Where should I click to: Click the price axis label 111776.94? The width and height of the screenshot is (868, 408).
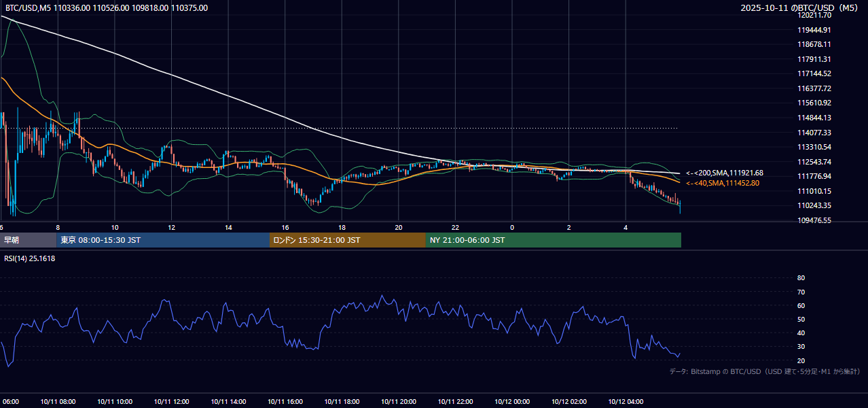[x=814, y=176]
